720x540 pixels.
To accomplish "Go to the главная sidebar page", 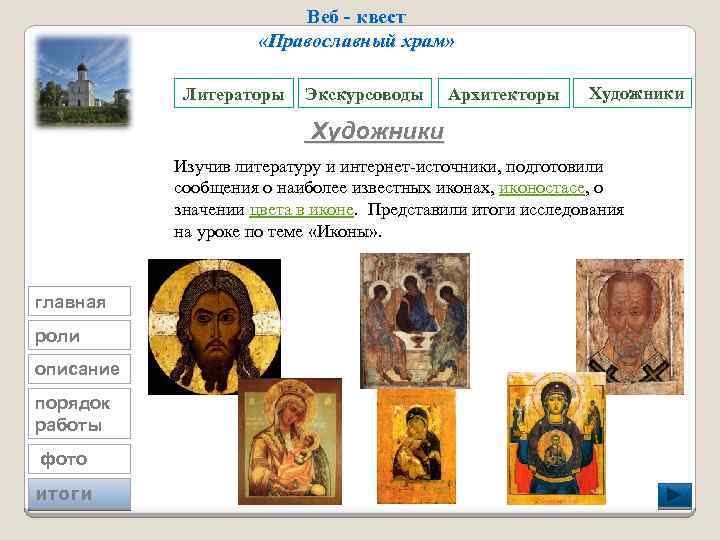I will tap(79, 301).
